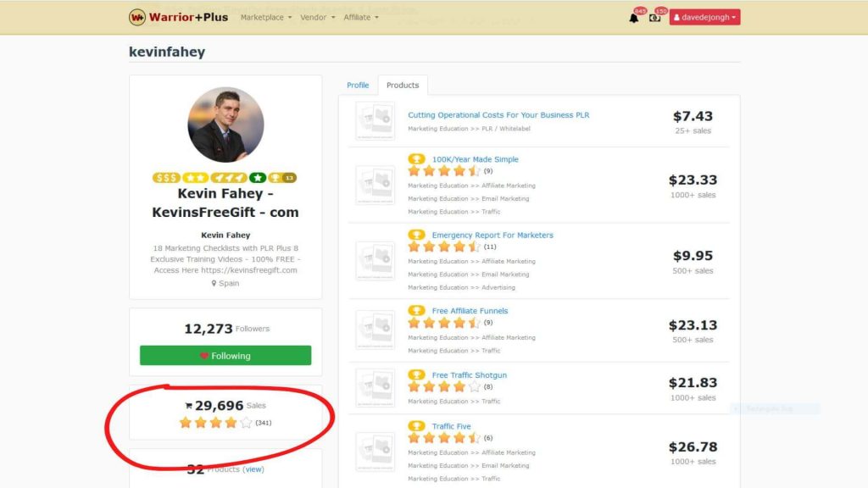Click thumbnail of Emergency Report For Marketers
The image size is (868, 488).
[375, 261]
